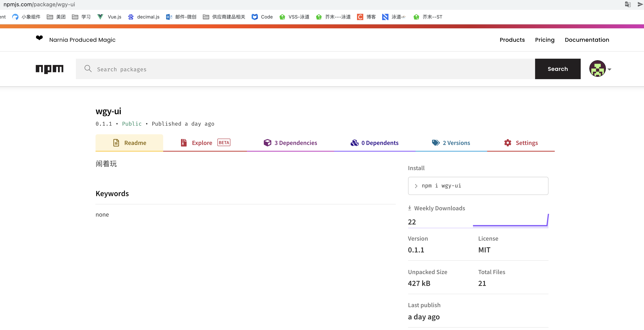
Task: Open the 博客 bookmark
Action: 366,17
